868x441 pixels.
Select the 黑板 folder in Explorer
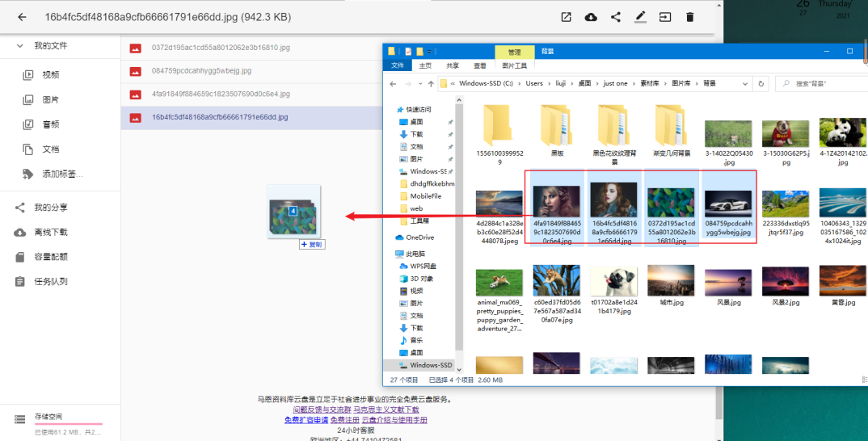click(x=556, y=131)
